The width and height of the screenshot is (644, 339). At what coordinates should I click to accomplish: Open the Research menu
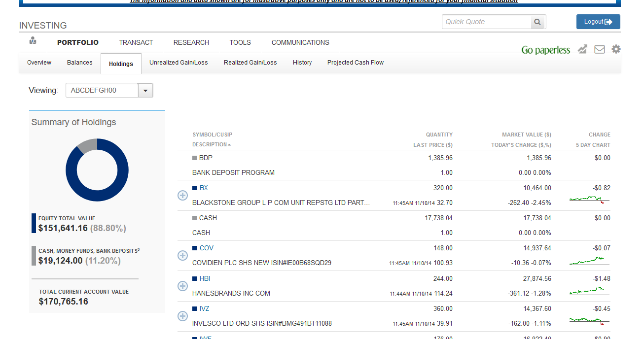point(191,43)
